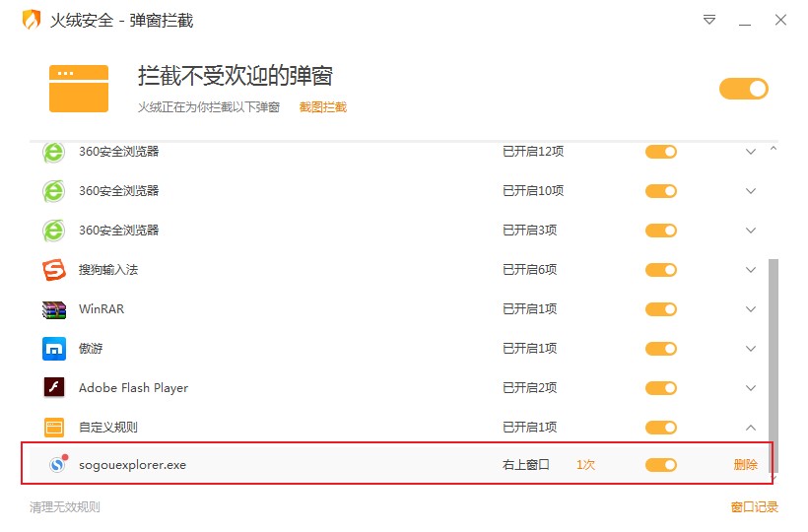The image size is (808, 532).
Task: Click the 1次 block count link
Action: coord(585,465)
